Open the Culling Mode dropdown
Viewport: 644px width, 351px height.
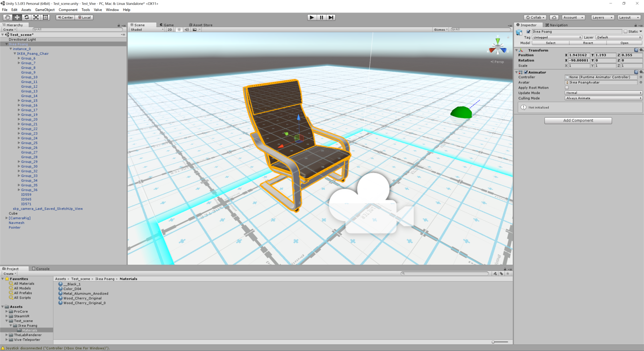click(x=603, y=98)
